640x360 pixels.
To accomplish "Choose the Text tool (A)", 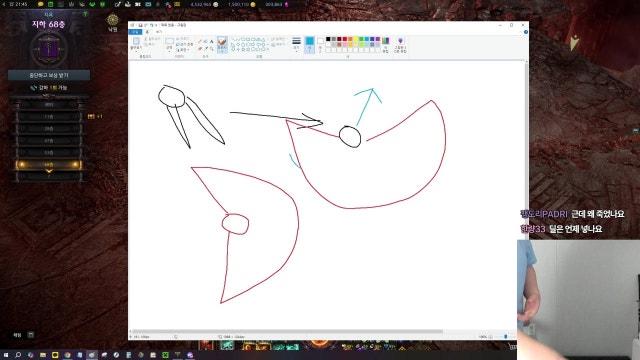I will tap(211, 42).
